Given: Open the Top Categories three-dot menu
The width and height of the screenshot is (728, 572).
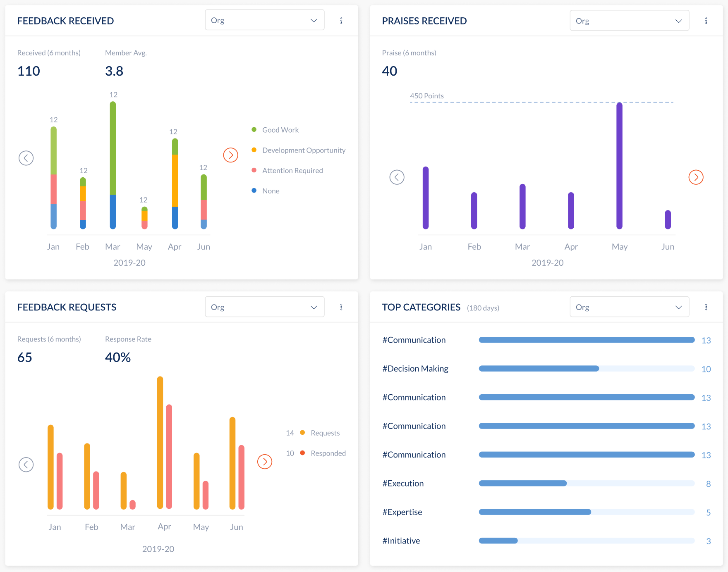Looking at the screenshot, I should [706, 307].
